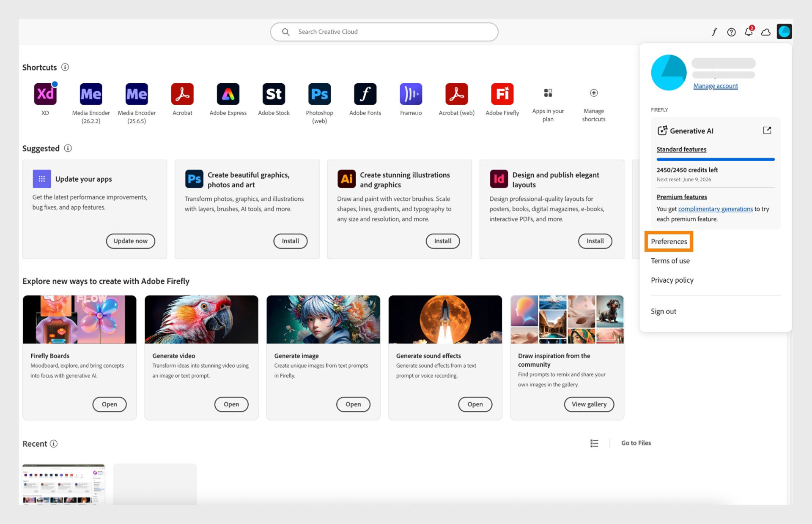This screenshot has height=524, width=812.
Task: Select Privacy policy in account menu
Action: coord(672,280)
